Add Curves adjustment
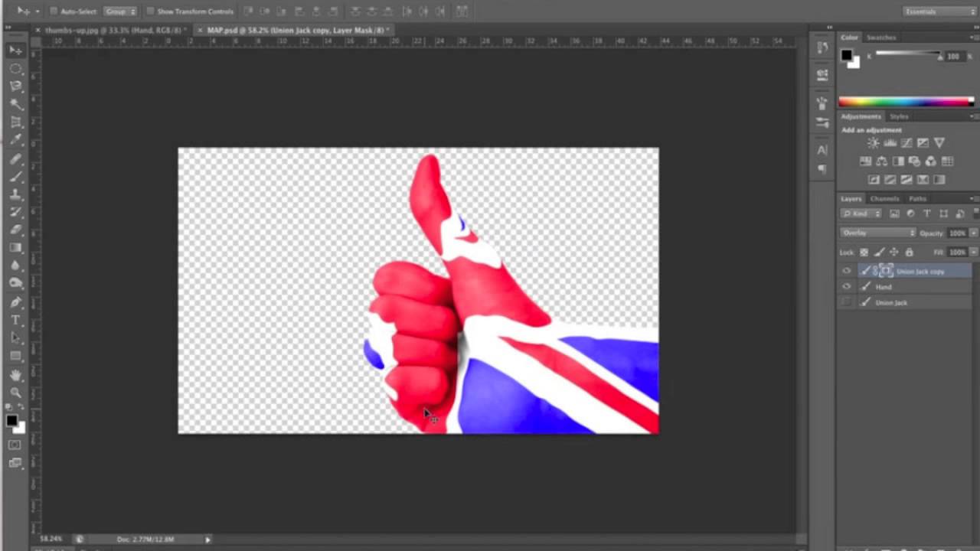The width and height of the screenshot is (980, 551). [906, 143]
